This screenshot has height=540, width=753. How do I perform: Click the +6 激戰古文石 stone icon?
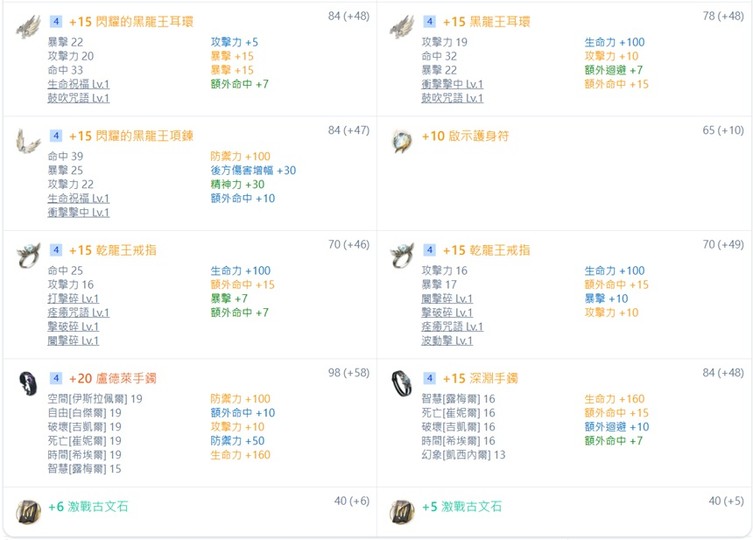(28, 511)
